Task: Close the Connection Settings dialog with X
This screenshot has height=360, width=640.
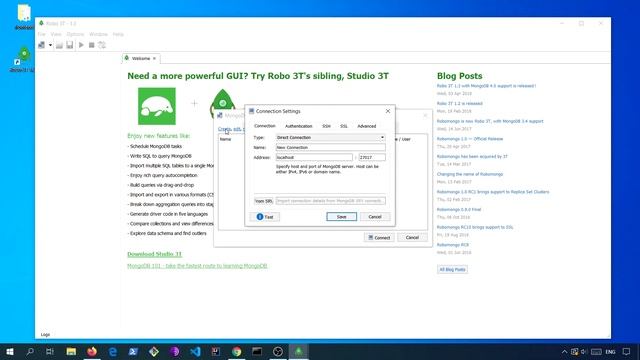Action: (388, 111)
